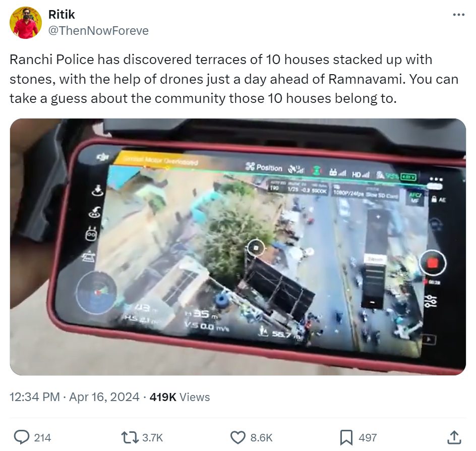Tap the DJI logo in video
The width and height of the screenshot is (476, 451).
pos(103,157)
